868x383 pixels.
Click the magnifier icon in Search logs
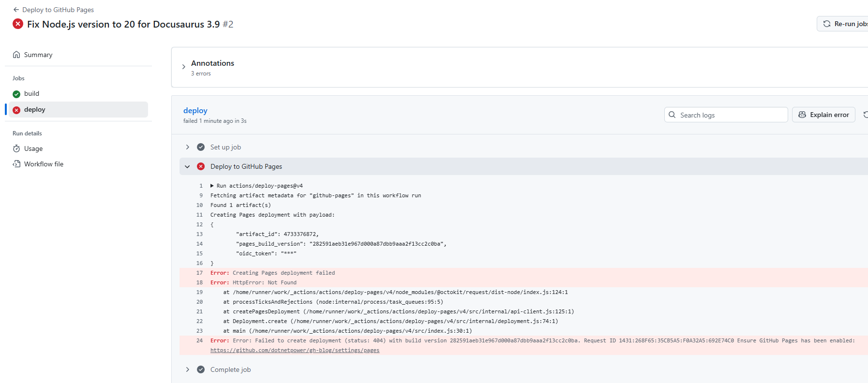[672, 115]
